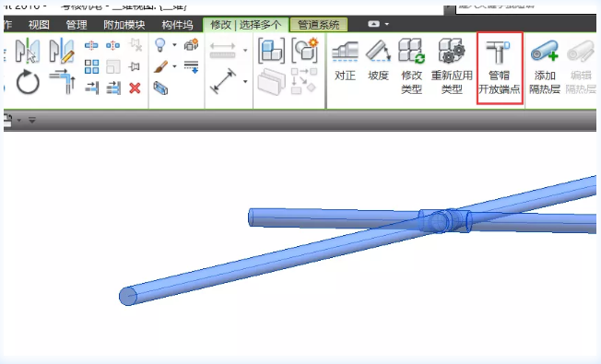The image size is (601, 364).
Task: Open the 管理 ribbon tab
Action: point(77,25)
